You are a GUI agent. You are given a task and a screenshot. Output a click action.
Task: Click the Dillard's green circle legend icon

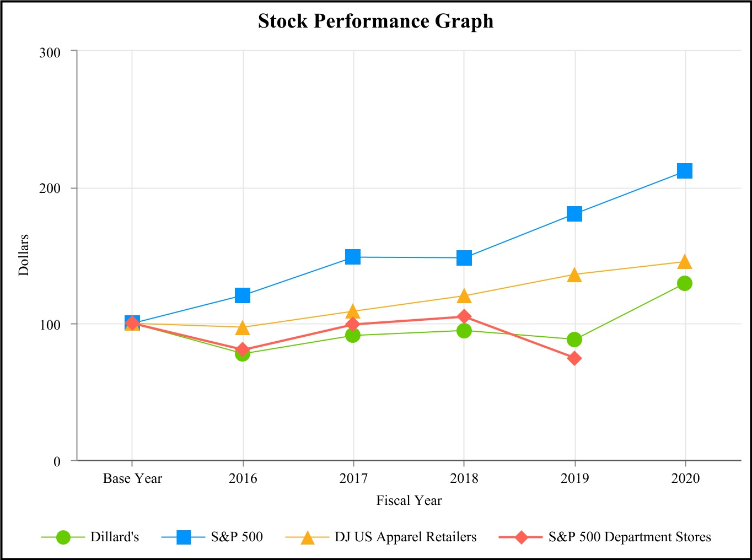click(63, 537)
